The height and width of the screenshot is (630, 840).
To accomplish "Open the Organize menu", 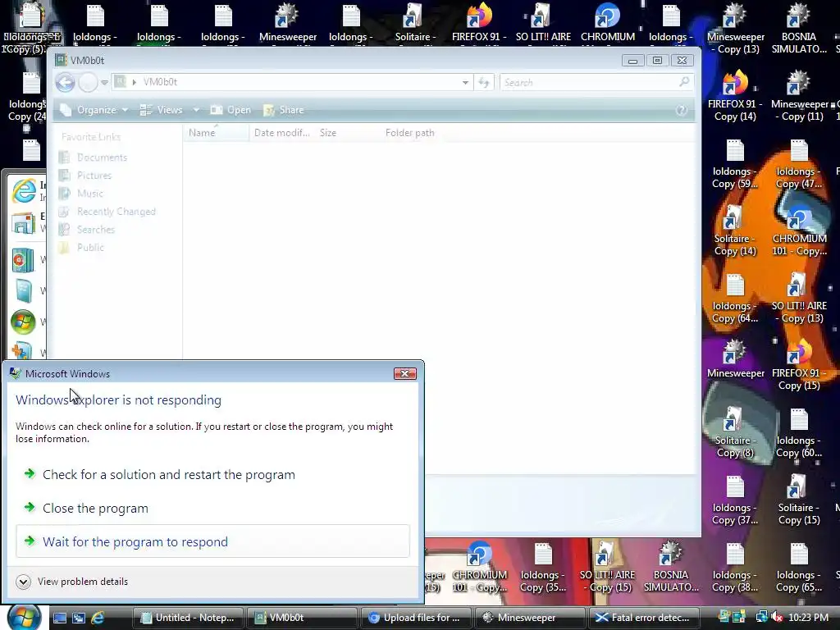I will 94,110.
